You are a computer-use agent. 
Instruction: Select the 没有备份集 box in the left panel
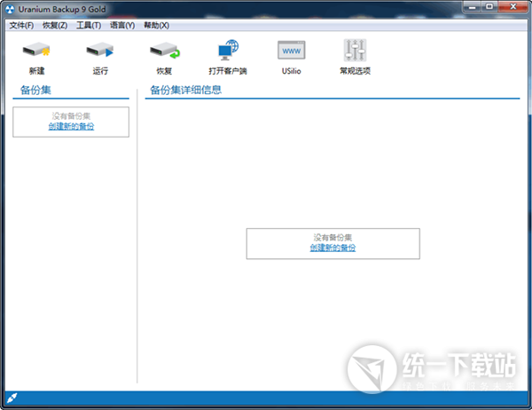coord(71,116)
